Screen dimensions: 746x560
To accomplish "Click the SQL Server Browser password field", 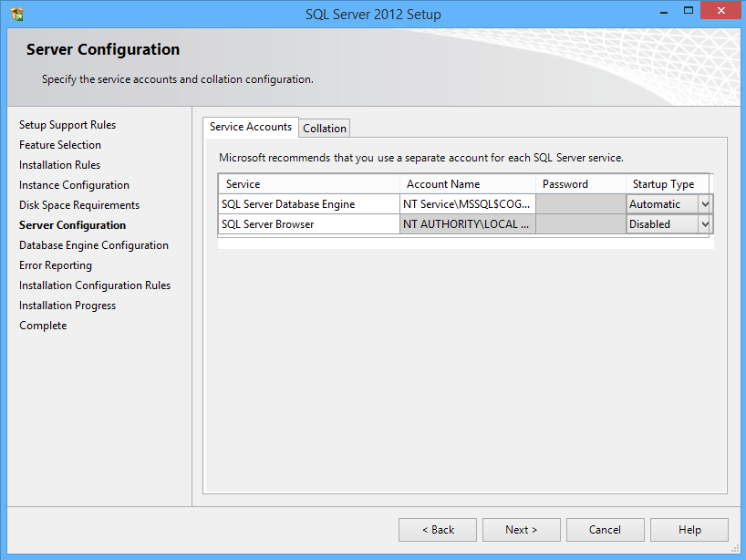I will [581, 224].
